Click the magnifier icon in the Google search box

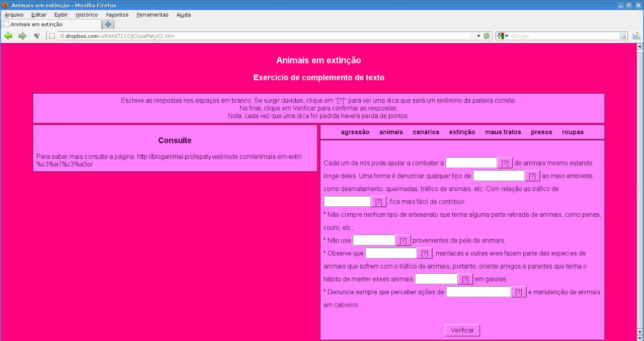pyautogui.click(x=623, y=36)
